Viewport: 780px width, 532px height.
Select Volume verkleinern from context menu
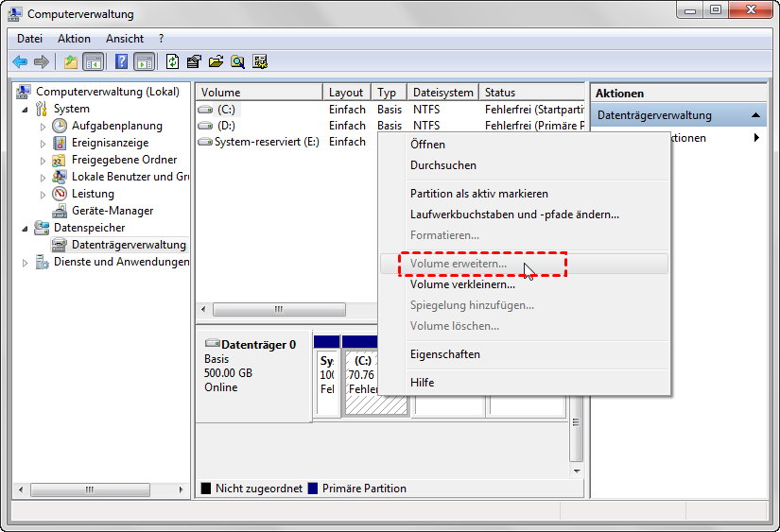coord(525,284)
